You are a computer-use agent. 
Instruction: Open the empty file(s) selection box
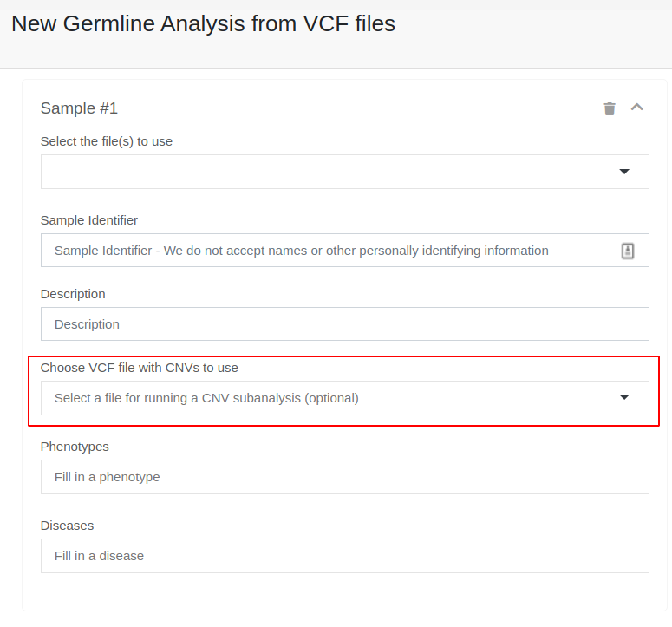[x=329, y=172]
